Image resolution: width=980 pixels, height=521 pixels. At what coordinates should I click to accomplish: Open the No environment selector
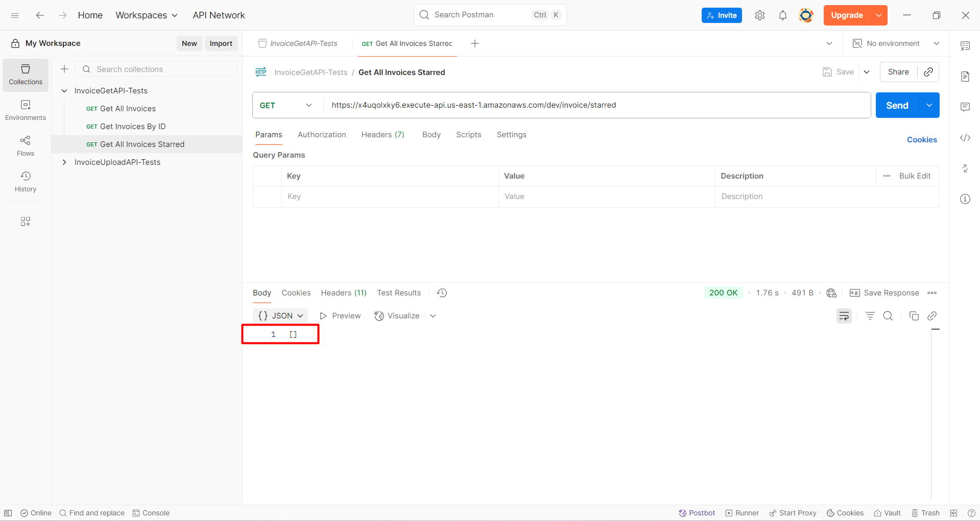[896, 43]
